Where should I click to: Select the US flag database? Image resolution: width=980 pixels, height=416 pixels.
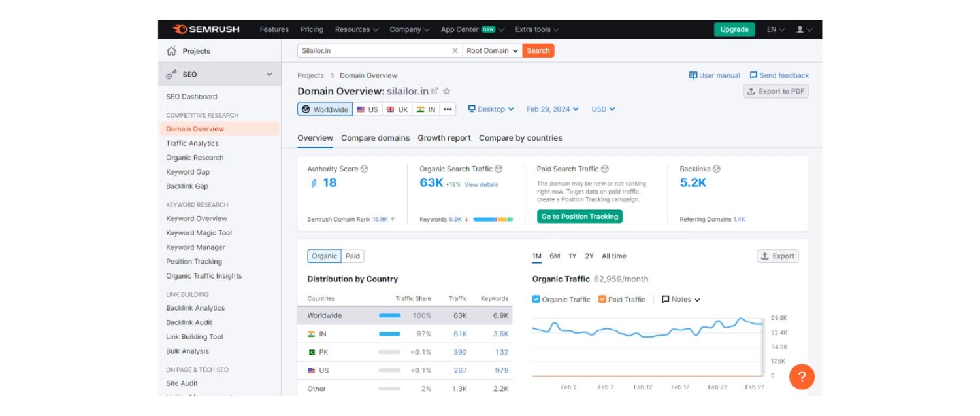click(367, 109)
